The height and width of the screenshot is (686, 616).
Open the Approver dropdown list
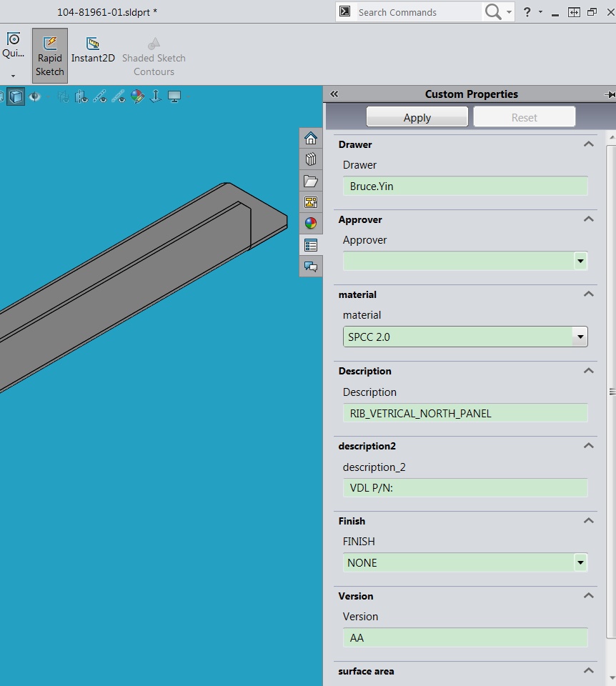580,262
